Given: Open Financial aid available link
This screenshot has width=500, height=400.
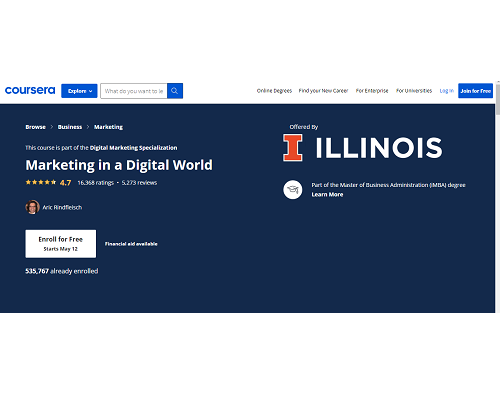Looking at the screenshot, I should (131, 244).
